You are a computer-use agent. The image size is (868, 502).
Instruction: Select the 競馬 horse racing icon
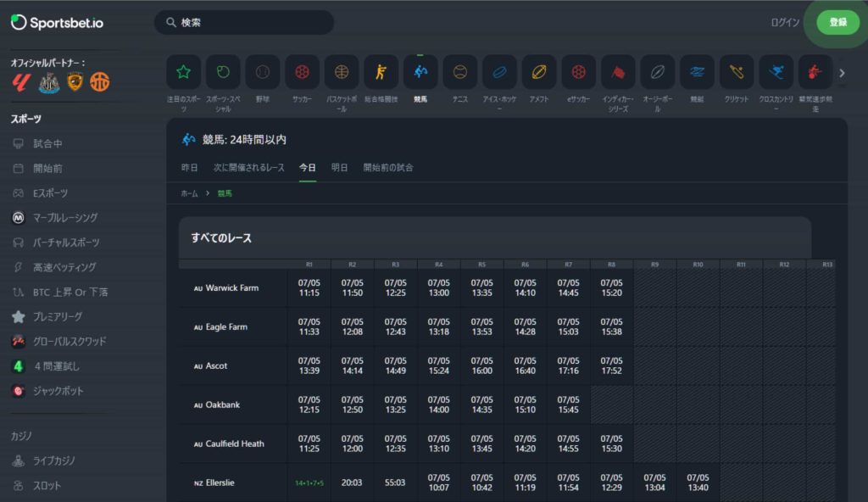pos(420,72)
